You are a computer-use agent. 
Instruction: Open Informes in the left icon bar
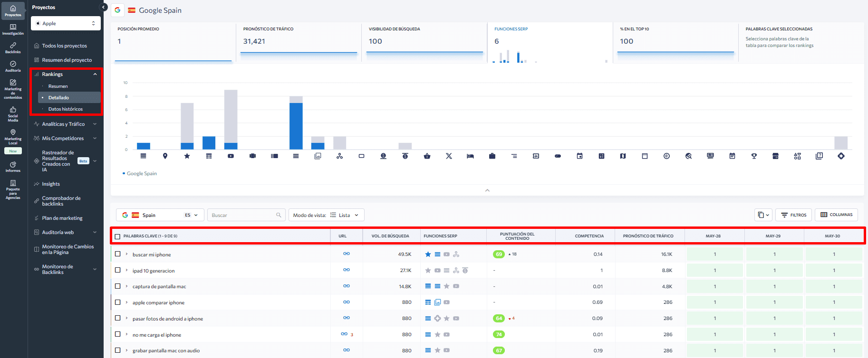pyautogui.click(x=13, y=167)
